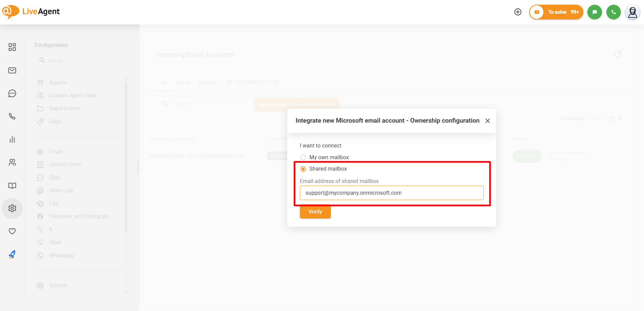
Task: Click the Configuration gear icon
Action: click(x=12, y=208)
